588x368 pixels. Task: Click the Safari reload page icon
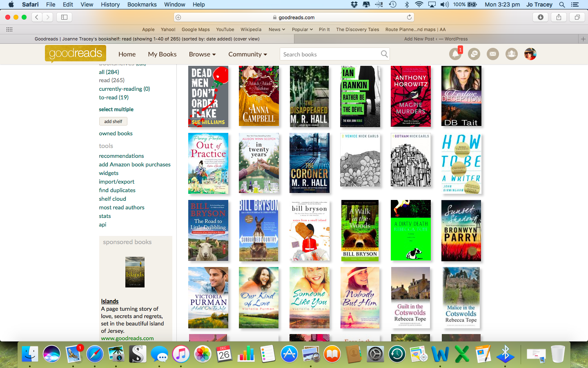[409, 17]
